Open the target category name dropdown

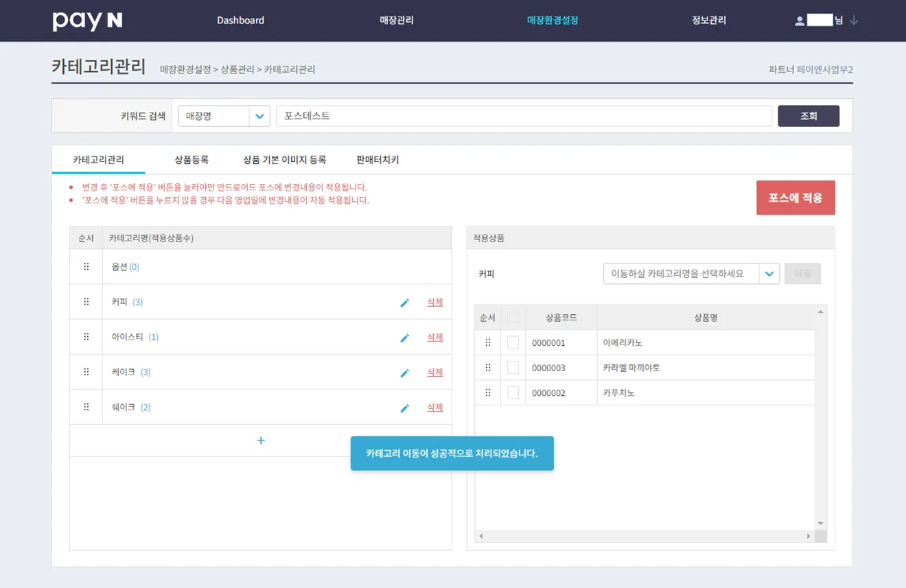[x=691, y=274]
